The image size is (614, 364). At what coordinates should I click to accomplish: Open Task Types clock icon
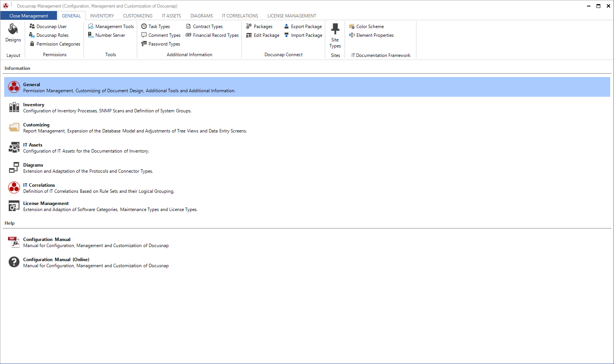pyautogui.click(x=144, y=26)
